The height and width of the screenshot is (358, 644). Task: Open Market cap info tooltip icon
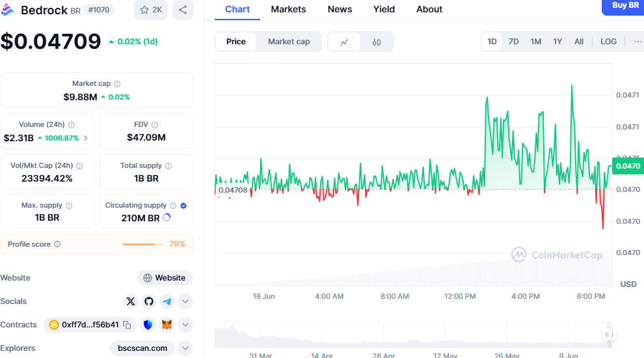point(117,84)
